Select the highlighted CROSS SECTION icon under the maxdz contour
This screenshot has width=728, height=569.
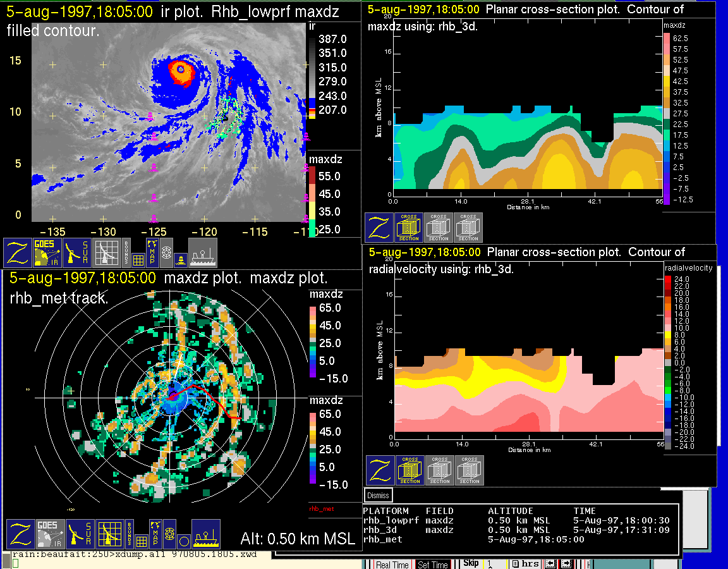coord(409,228)
